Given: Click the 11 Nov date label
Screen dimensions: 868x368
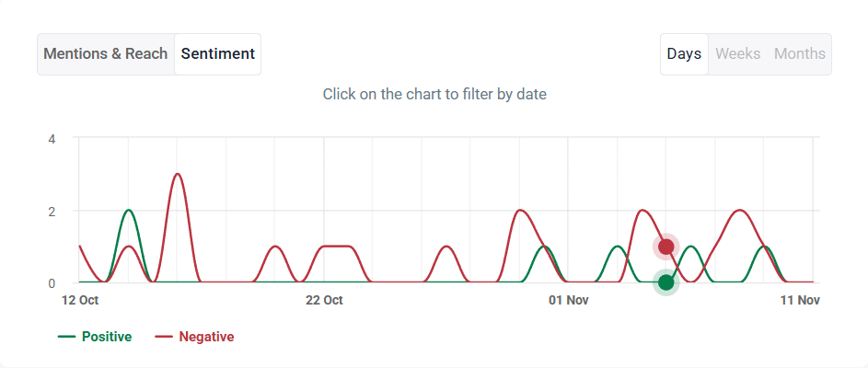Looking at the screenshot, I should click(800, 300).
